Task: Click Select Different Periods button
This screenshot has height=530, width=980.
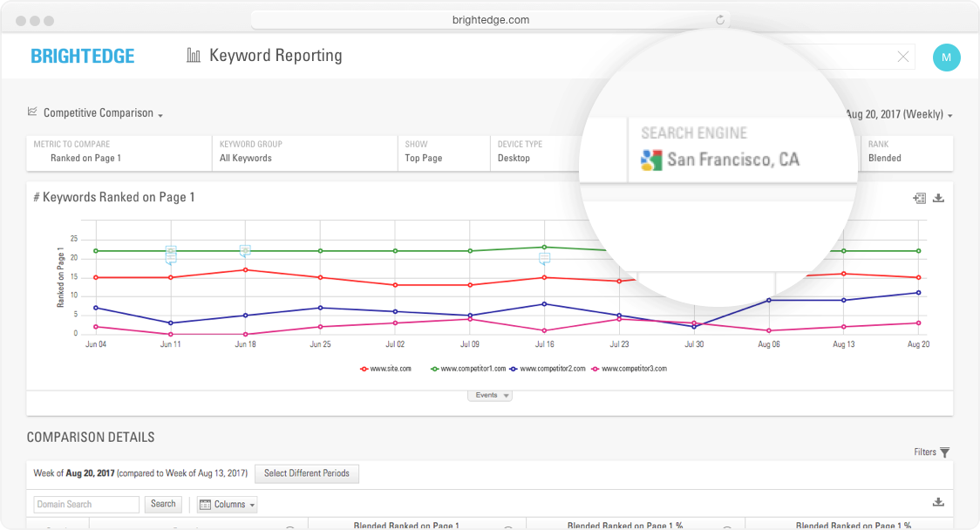Action: [x=306, y=473]
